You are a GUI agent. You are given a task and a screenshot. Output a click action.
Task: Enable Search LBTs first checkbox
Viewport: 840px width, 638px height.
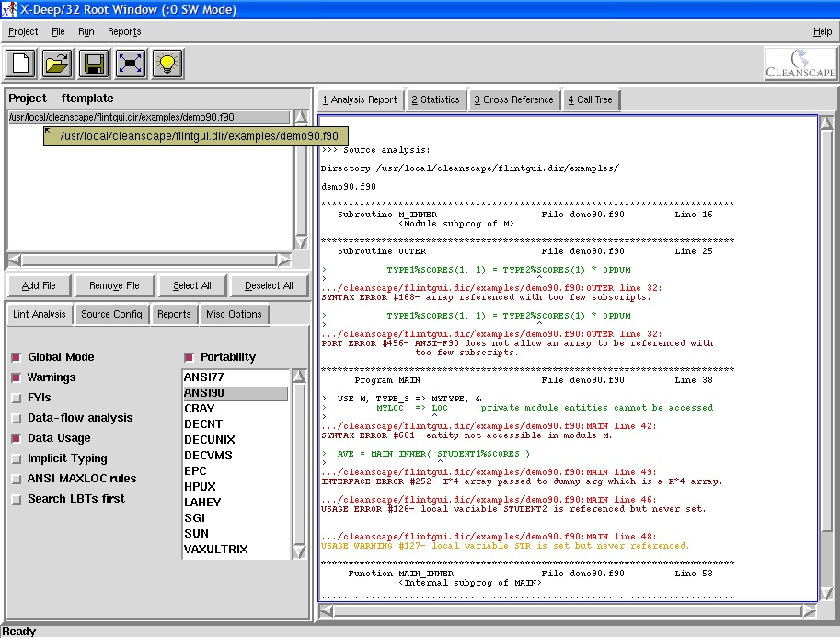17,499
